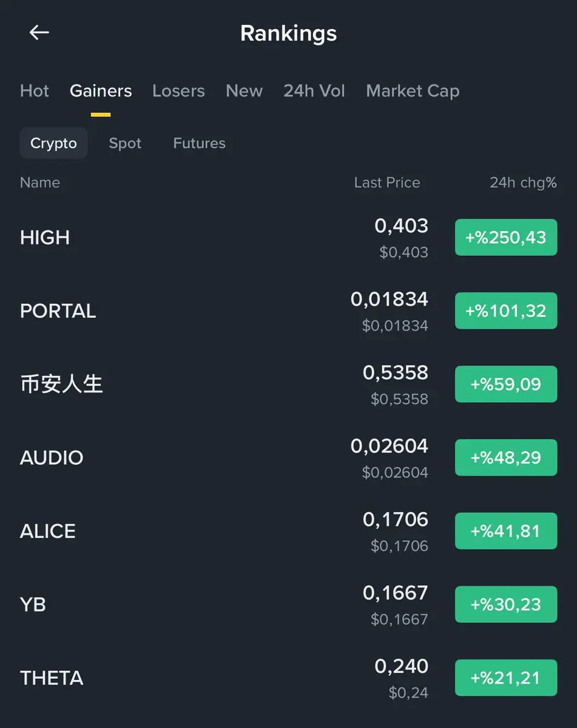Switch to the Hot tab
577x728 pixels.
coord(35,91)
